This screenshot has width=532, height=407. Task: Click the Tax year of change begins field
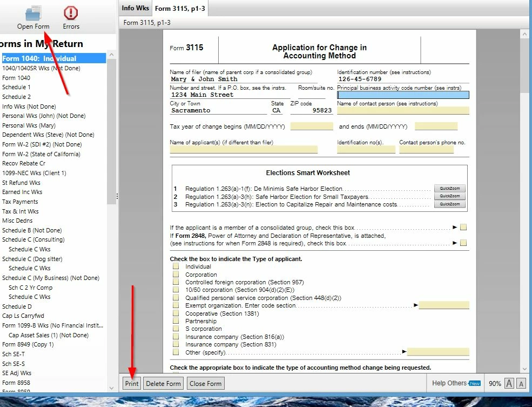pyautogui.click(x=312, y=126)
